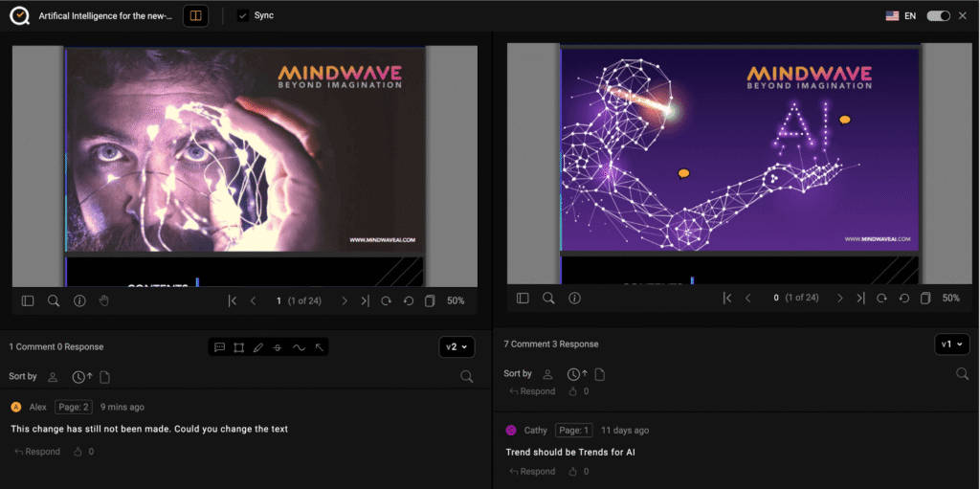Respond to Cathy's Trend comment
The width and height of the screenshot is (980, 489).
pos(532,471)
